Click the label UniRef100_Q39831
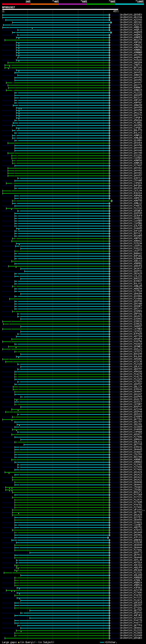 (131, 321)
